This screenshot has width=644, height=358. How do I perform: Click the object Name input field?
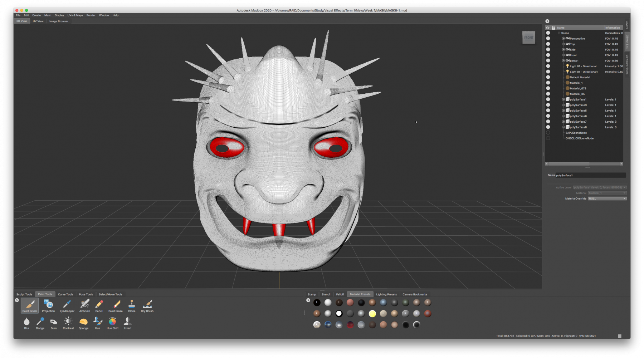pos(591,175)
